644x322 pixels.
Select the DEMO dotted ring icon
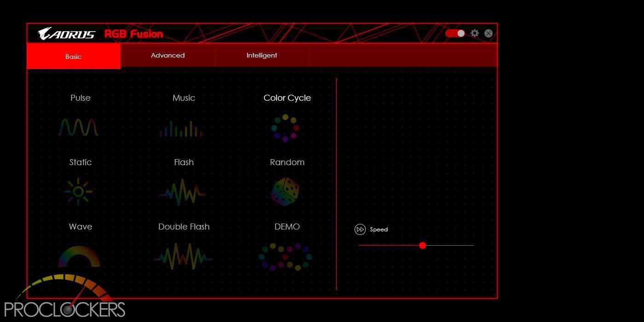[285, 257]
